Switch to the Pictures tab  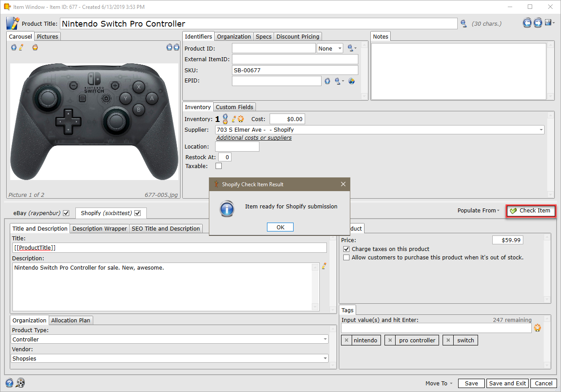coord(47,36)
